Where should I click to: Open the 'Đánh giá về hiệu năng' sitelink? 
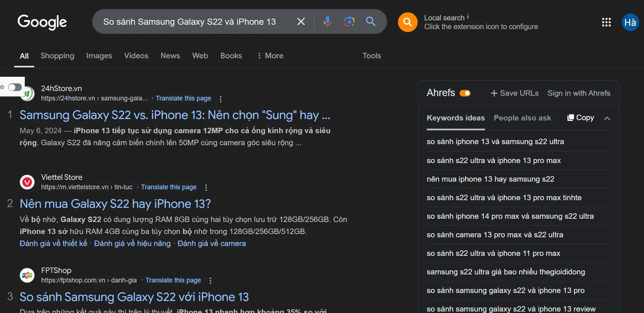click(x=132, y=243)
